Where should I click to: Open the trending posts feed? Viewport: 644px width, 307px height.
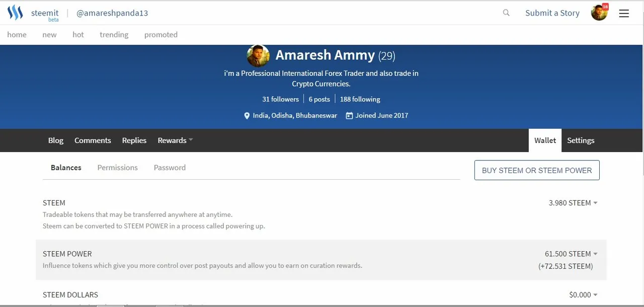[x=114, y=35]
